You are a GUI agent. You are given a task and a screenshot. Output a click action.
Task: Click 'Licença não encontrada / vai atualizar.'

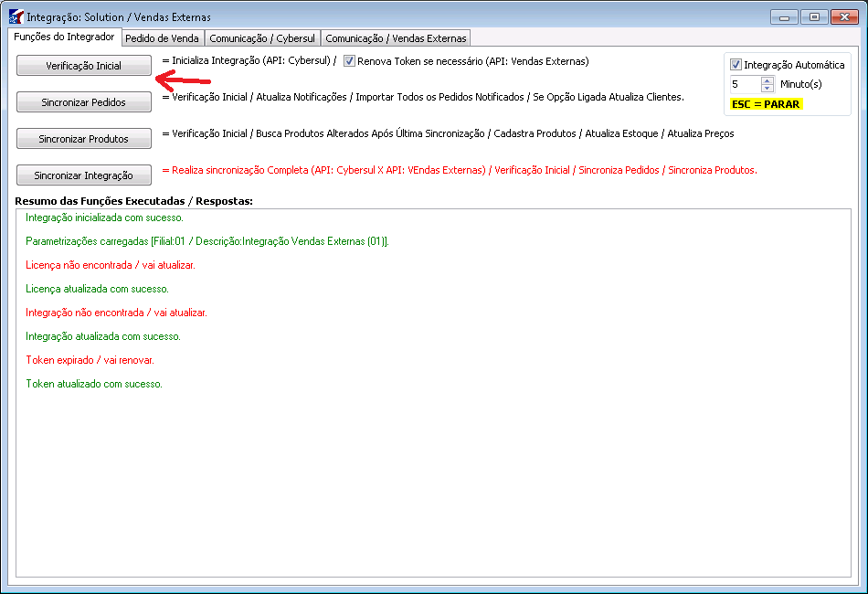tap(111, 265)
